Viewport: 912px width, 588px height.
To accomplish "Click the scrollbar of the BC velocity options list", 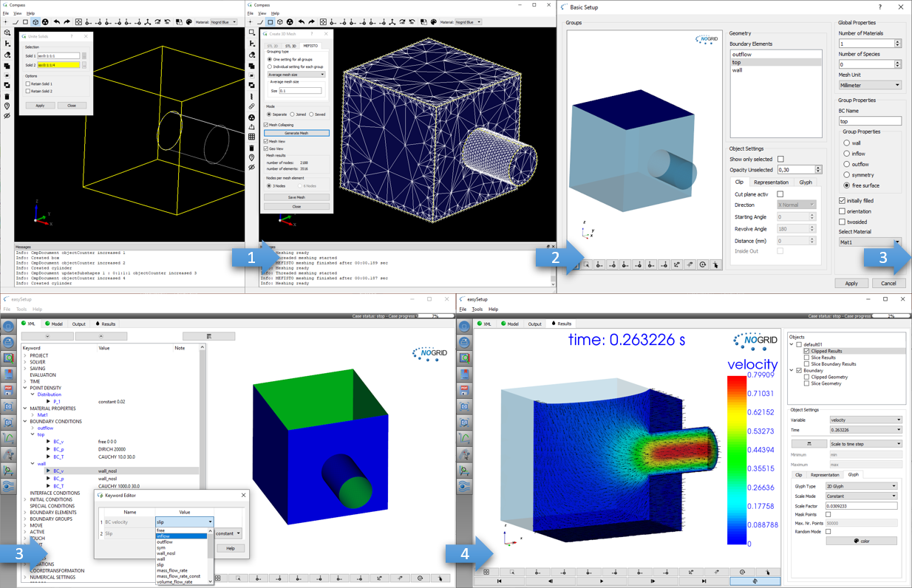I will 211,555.
